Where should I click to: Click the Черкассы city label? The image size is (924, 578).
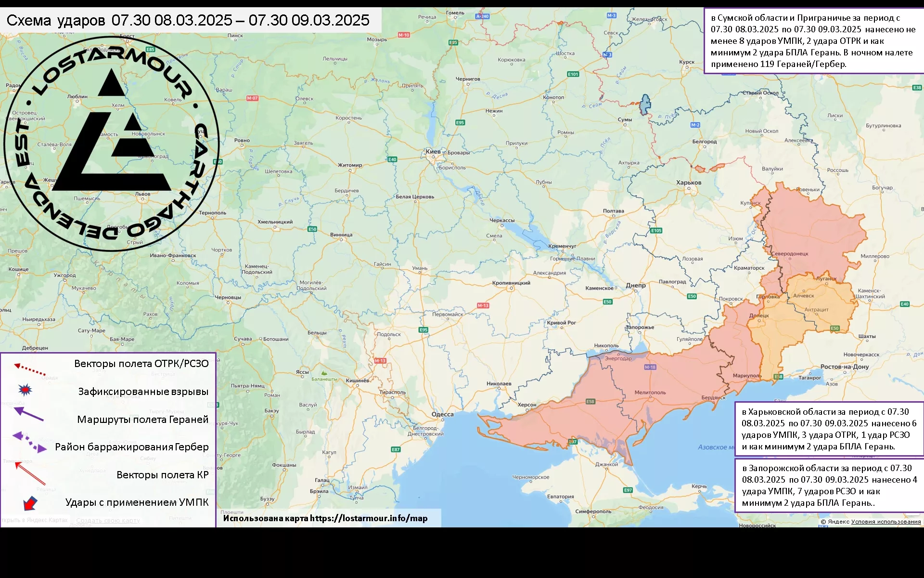pos(502,220)
